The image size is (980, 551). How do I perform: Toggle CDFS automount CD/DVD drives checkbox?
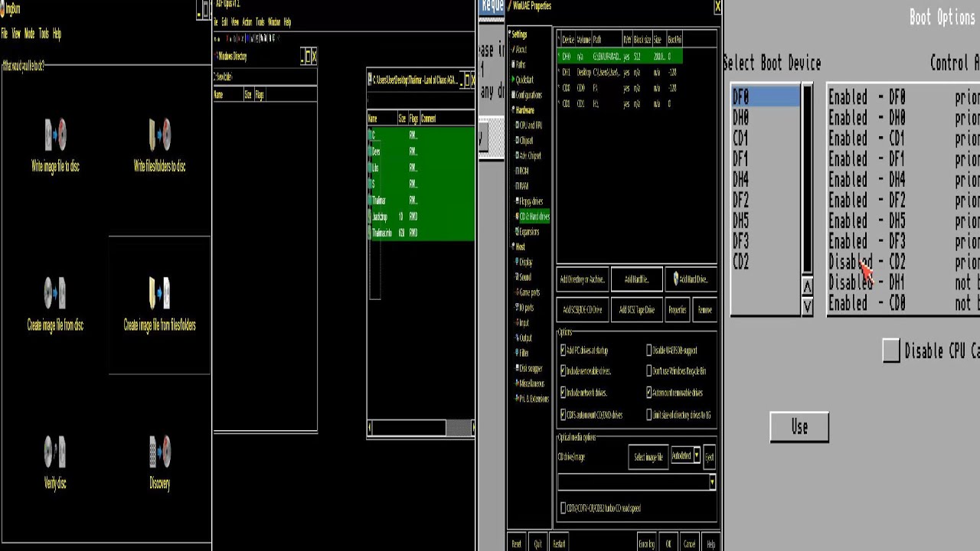click(x=563, y=415)
